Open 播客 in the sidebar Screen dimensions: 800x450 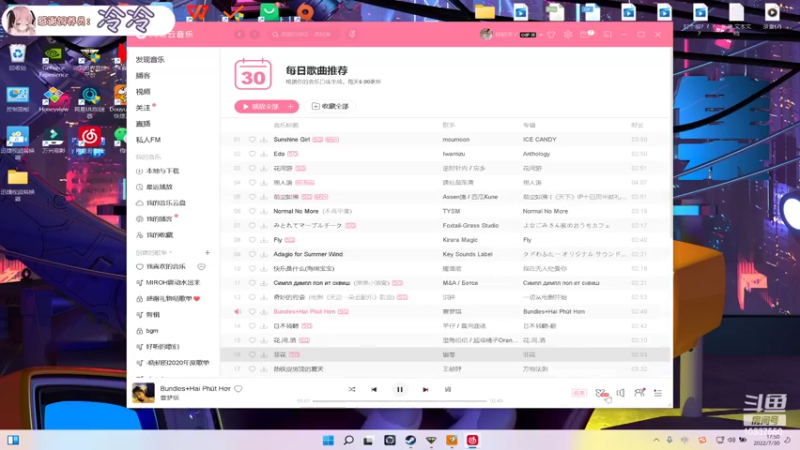coord(143,76)
